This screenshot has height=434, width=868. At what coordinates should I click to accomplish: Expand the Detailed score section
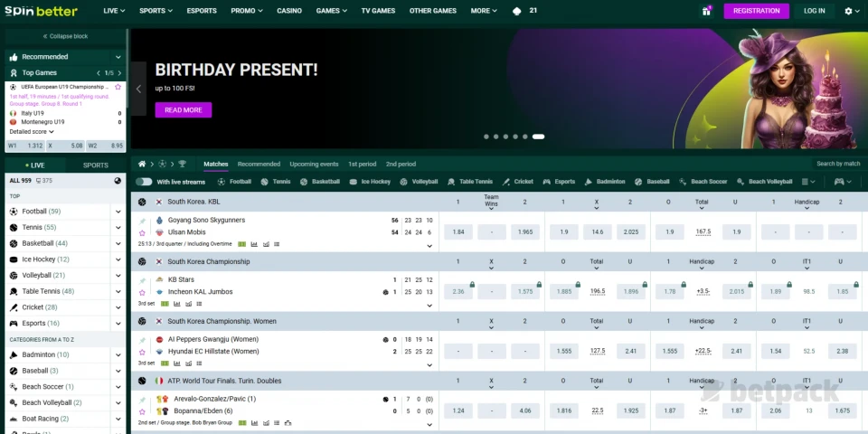32,132
